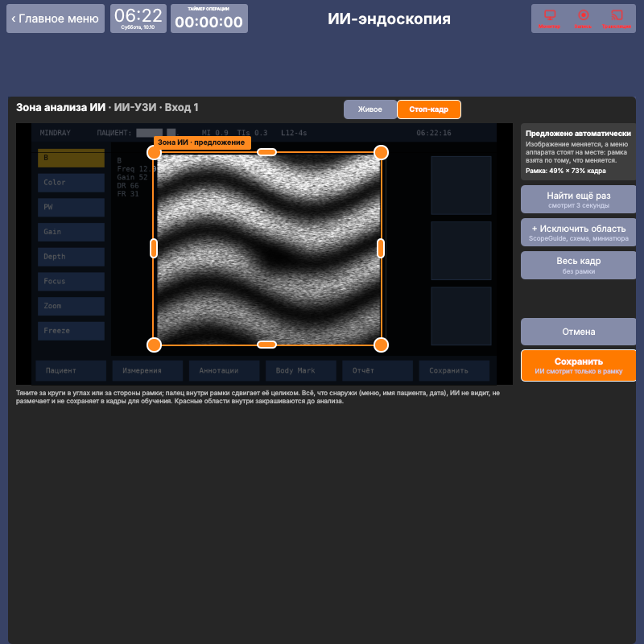Click the yellow B mode item in ultrasound menu
644x644 pixels.
pos(71,158)
